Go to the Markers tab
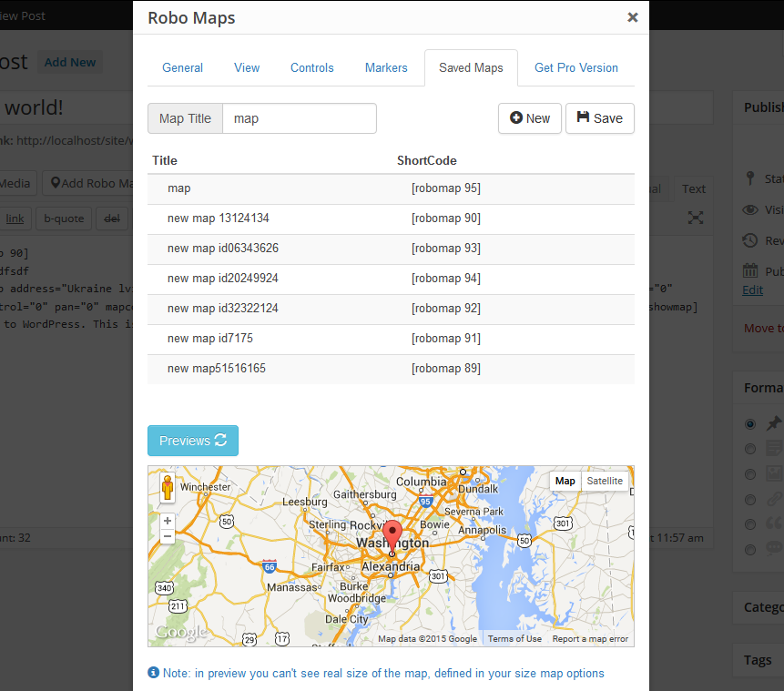The image size is (784, 691). (x=386, y=67)
